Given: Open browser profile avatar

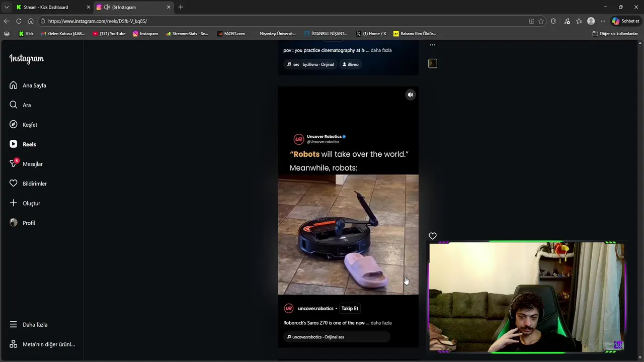Looking at the screenshot, I should coord(591,21).
